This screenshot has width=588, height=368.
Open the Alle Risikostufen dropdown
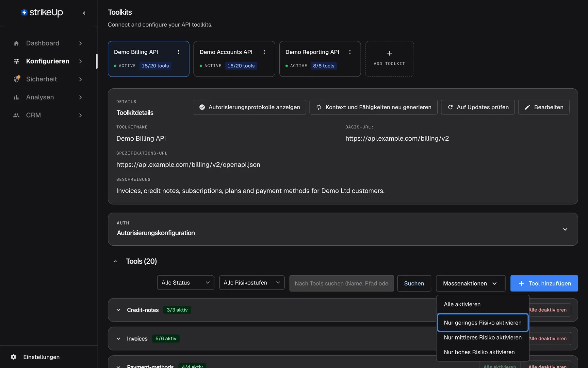coord(252,283)
